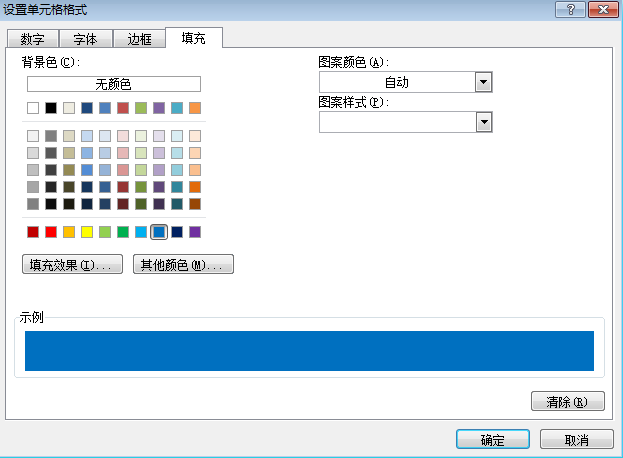Click the blue 示例 preview bar
Viewport: 623px width, 458px height.
(310, 351)
